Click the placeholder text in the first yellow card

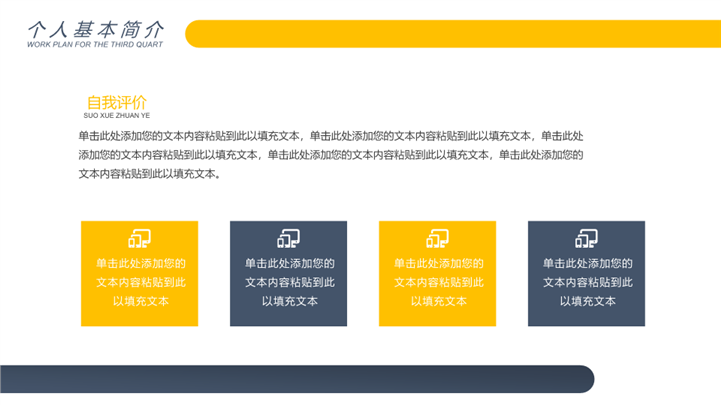[140, 282]
